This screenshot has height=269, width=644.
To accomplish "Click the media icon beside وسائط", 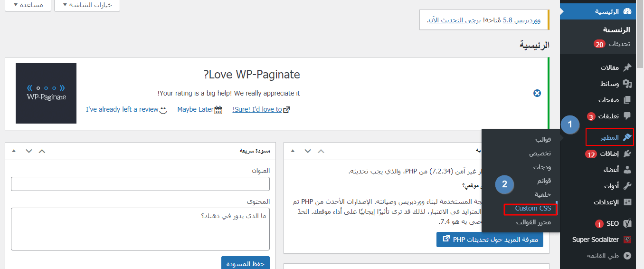I will 627,84.
